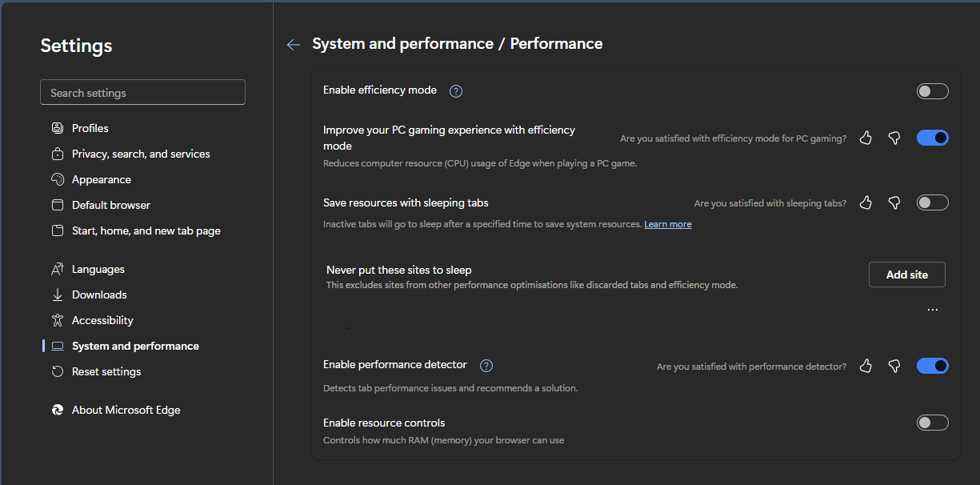Turn on Enable resource controls
This screenshot has width=980, height=485.
point(932,422)
